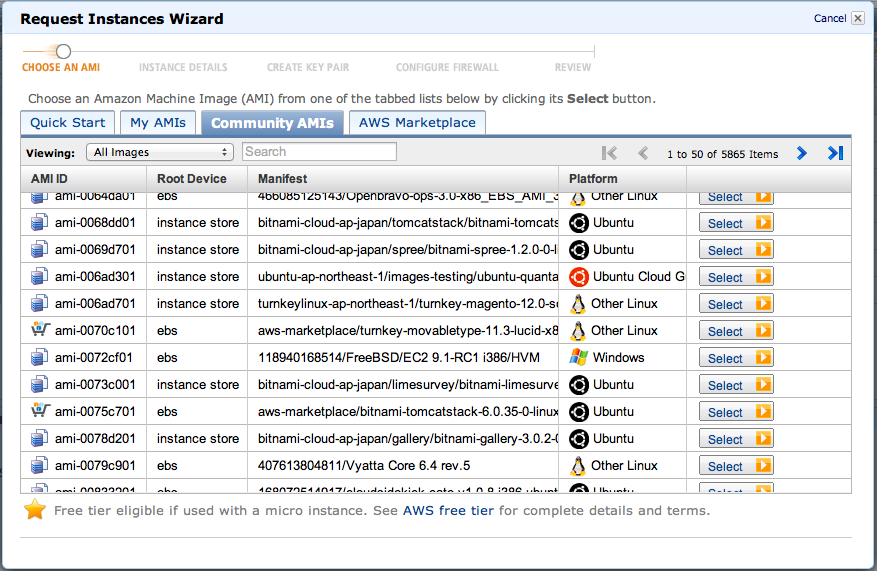877x571 pixels.
Task: Click AMI icon for ami-0079c901
Action: pos(39,465)
